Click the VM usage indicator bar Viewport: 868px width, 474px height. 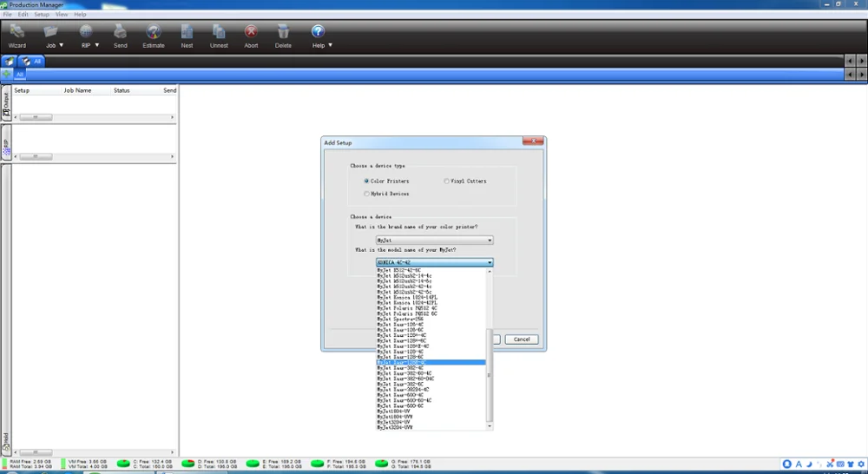coord(63,464)
